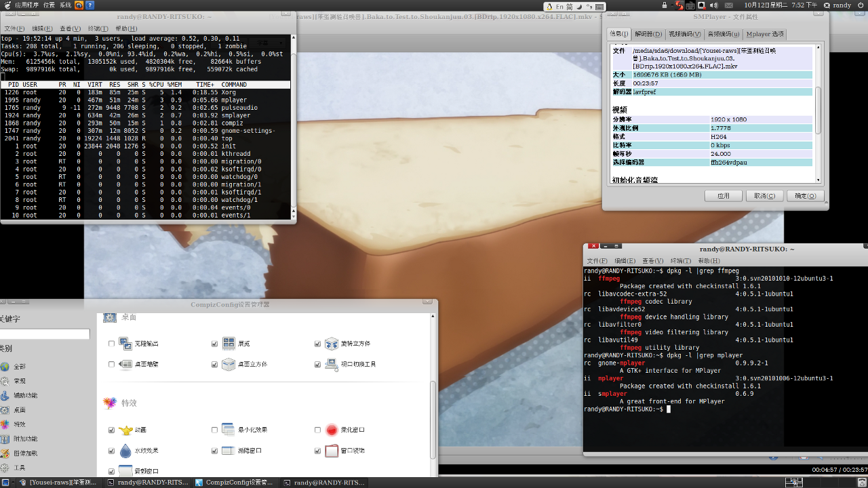
Task: Select the 特效 (Effects) category in CompizConfig sidebar
Action: tap(20, 424)
